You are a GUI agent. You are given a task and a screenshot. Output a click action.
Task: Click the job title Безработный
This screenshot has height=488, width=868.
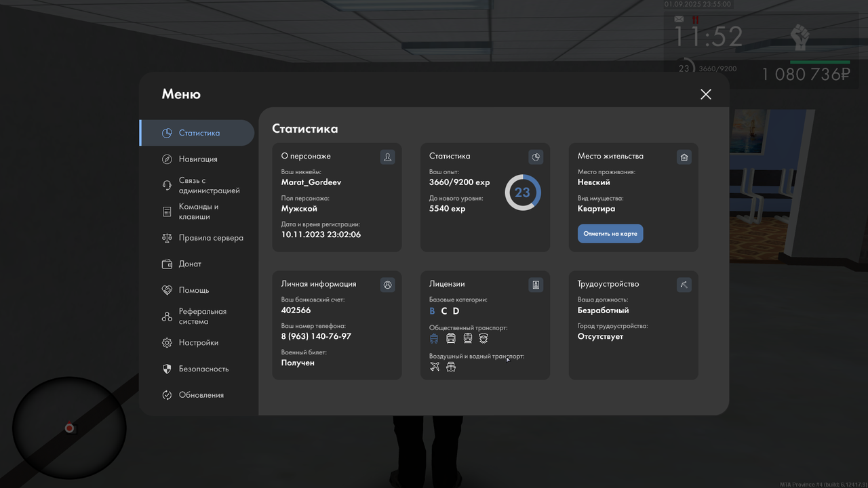[604, 310]
